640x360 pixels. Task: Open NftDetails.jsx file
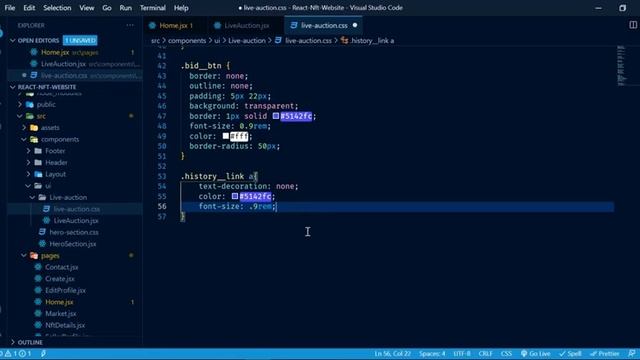tap(64, 325)
